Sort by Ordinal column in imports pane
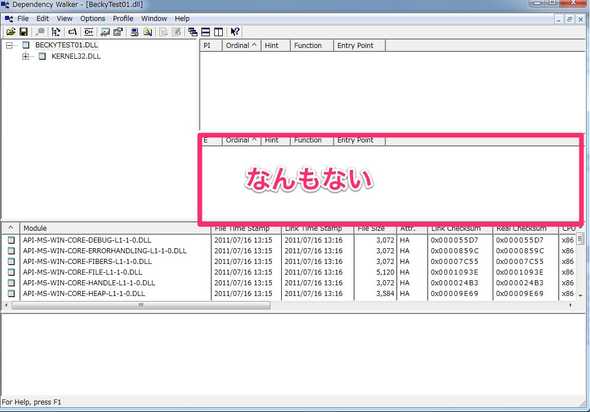590x412 pixels. [x=241, y=46]
